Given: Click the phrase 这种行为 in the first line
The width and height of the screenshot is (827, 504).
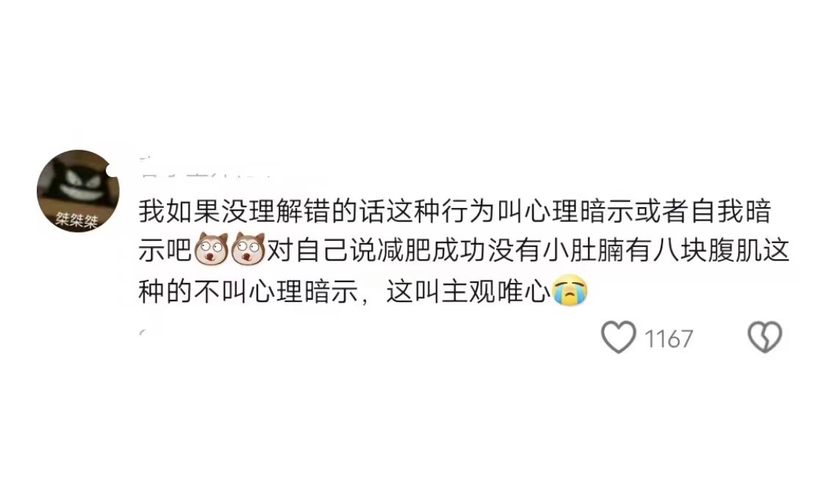Looking at the screenshot, I should pyautogui.click(x=441, y=212).
